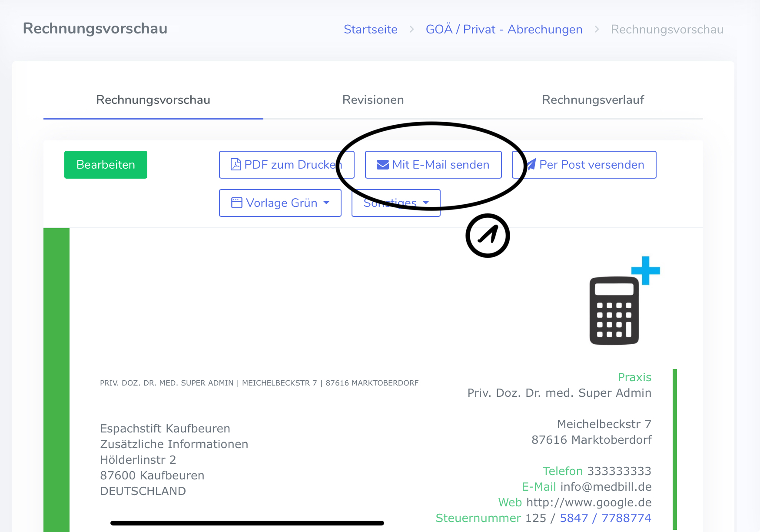This screenshot has width=760, height=532.
Task: Click the Espachstift Kaufbeuren recipient name
Action: [165, 429]
